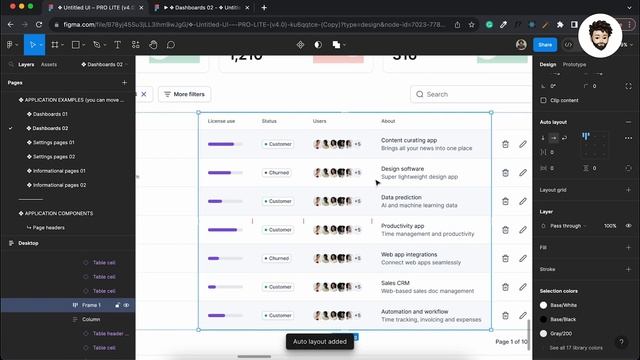Toggle visibility of Frame 1 layer
The image size is (640, 360).
(x=127, y=305)
